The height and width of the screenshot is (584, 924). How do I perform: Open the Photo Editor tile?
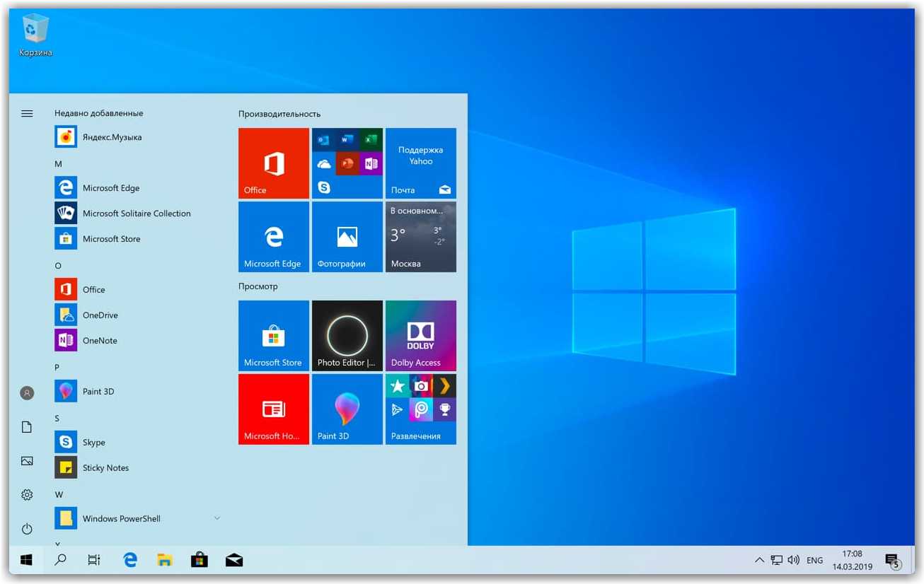coord(347,336)
